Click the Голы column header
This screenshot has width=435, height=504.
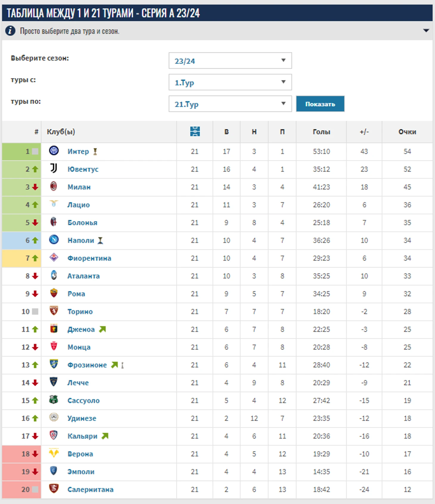click(321, 132)
